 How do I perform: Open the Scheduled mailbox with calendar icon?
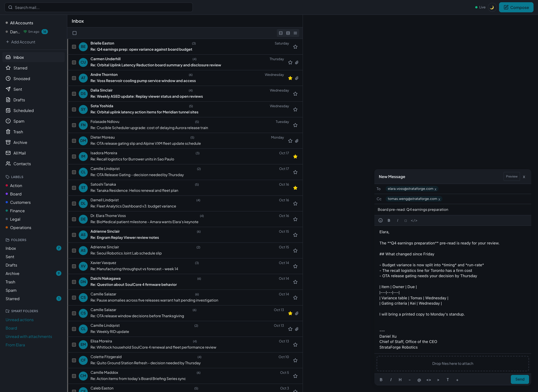[34, 110]
